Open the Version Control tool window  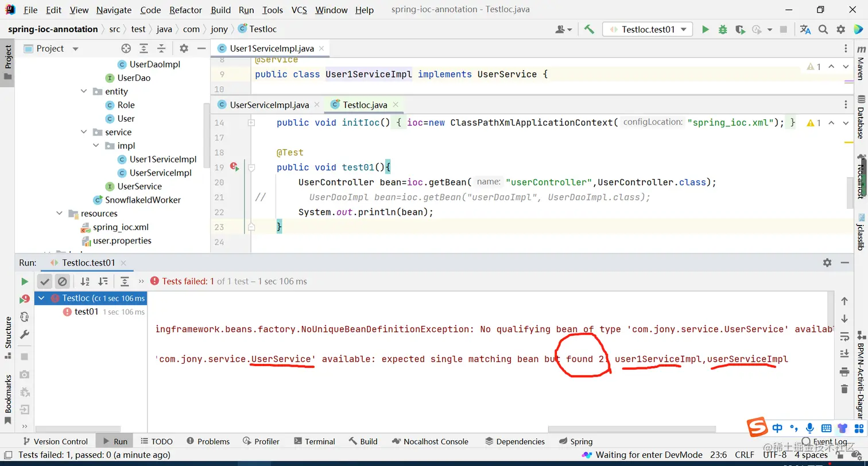tap(55, 441)
